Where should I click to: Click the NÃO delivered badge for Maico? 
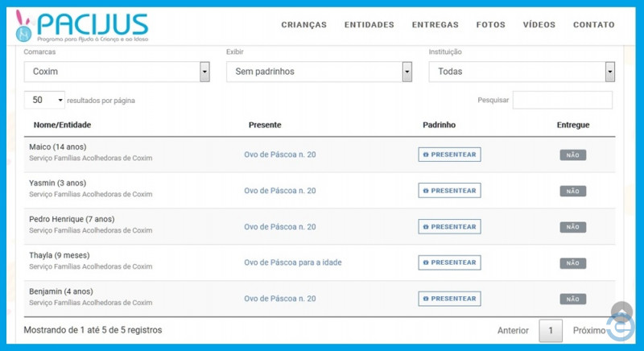pyautogui.click(x=573, y=155)
